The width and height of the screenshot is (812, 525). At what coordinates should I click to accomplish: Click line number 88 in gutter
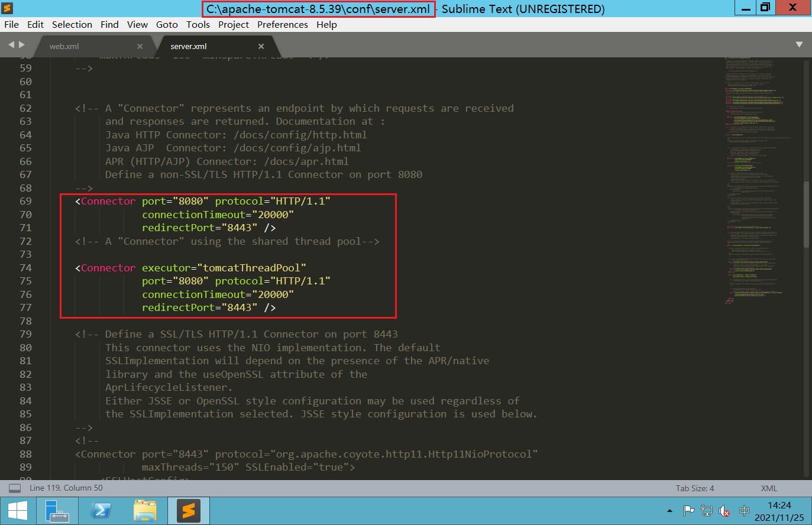pyautogui.click(x=25, y=454)
